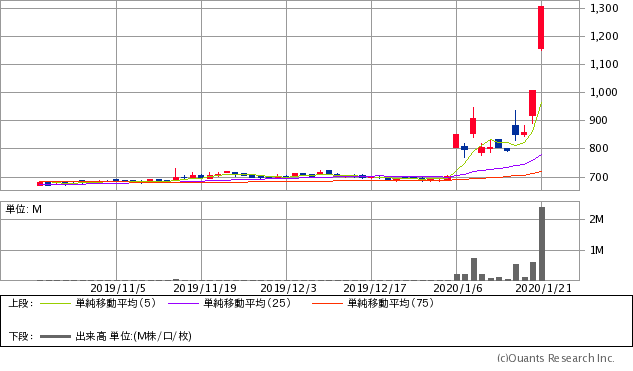The width and height of the screenshot is (633, 371).
Task: Click the 下段: legend label
Action: (x=21, y=336)
